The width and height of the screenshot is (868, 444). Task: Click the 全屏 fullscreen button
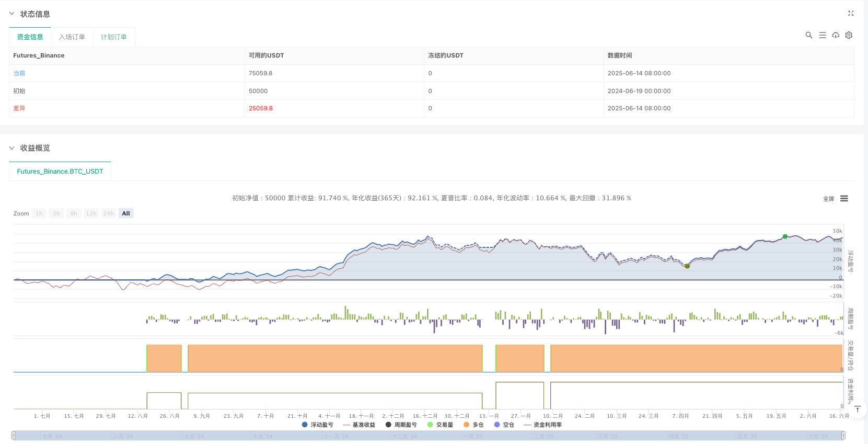pyautogui.click(x=828, y=199)
